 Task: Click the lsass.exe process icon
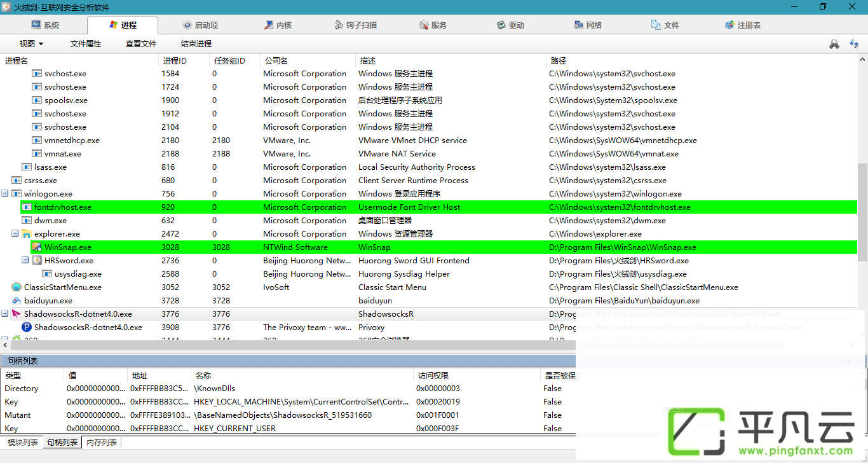(x=27, y=167)
